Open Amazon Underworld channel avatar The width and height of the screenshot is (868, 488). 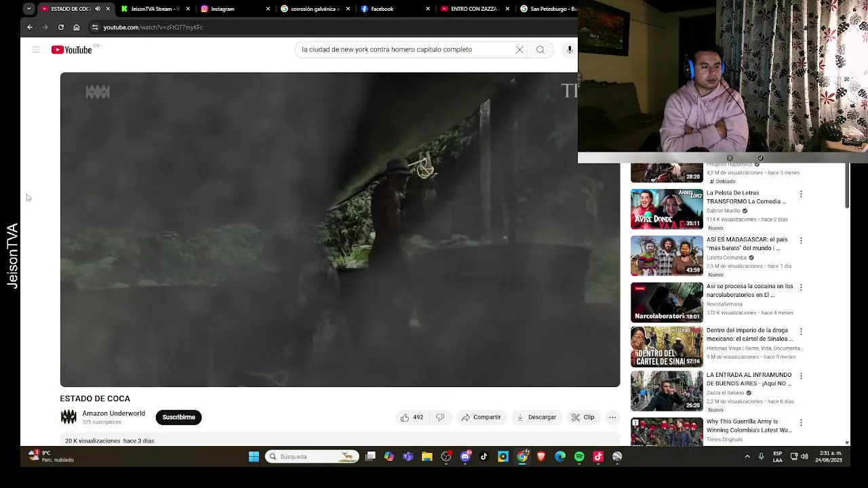68,418
